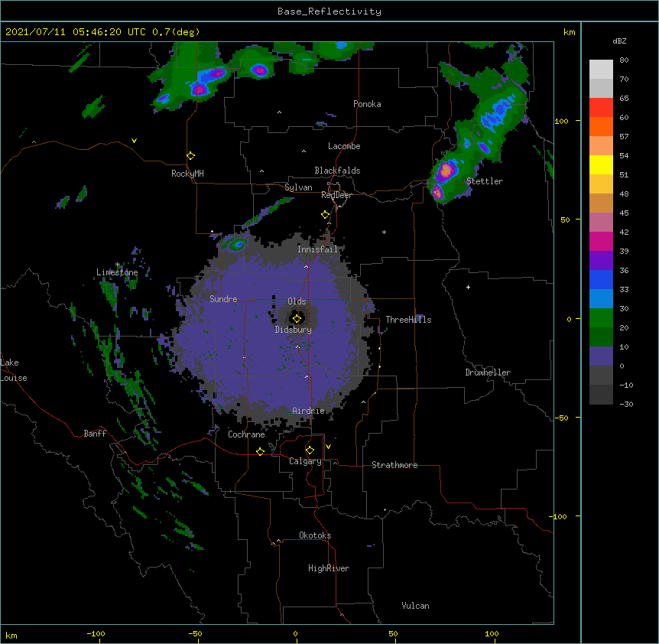
Task: Click the Olds town label
Action: pyautogui.click(x=297, y=301)
